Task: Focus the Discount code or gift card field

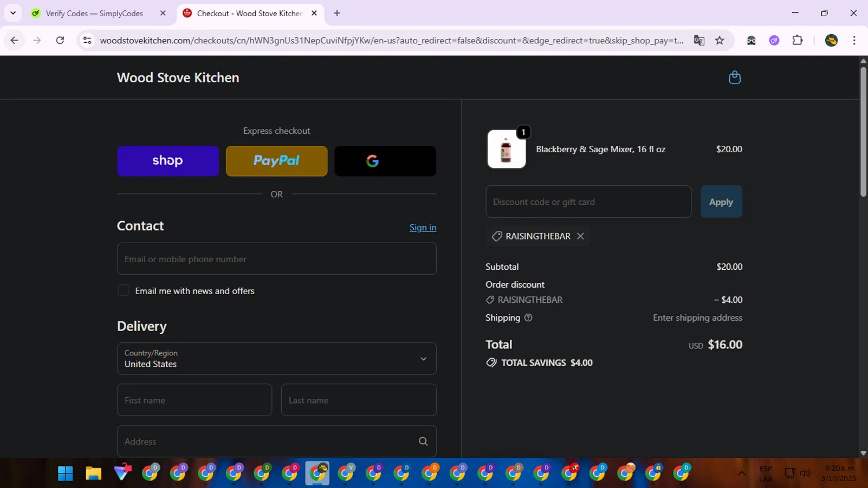Action: [x=589, y=201]
